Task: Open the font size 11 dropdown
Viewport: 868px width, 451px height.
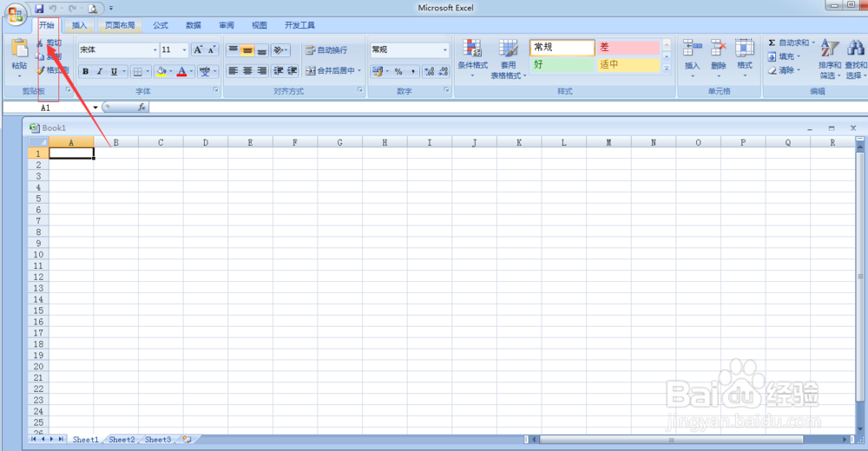Action: [184, 49]
